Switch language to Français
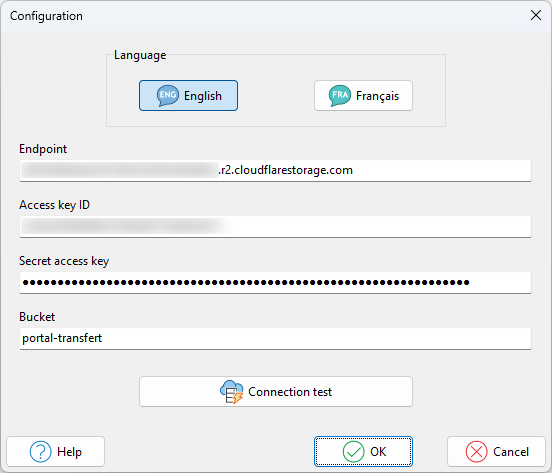 pos(363,95)
